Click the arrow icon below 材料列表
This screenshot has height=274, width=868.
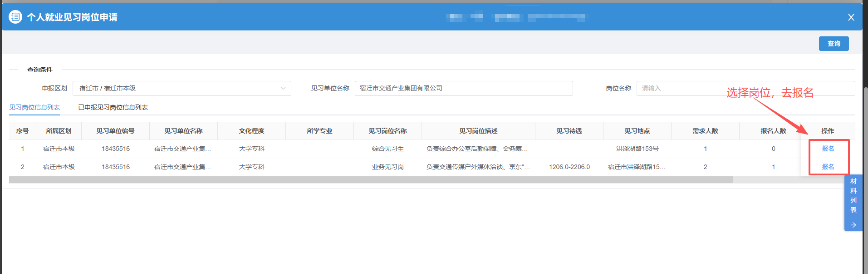point(853,225)
